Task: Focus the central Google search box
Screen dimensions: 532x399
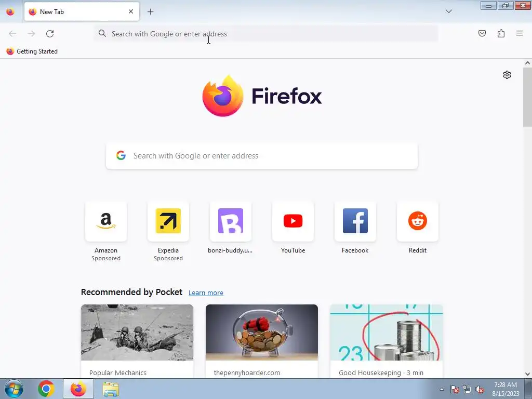Action: (x=262, y=156)
